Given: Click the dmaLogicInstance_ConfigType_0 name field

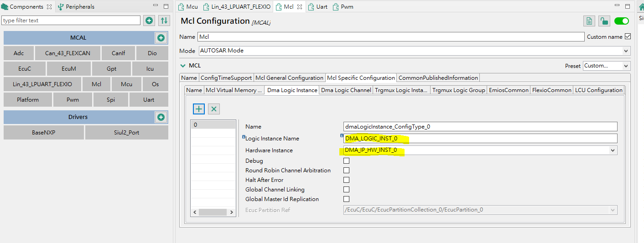Looking at the screenshot, I should 480,126.
